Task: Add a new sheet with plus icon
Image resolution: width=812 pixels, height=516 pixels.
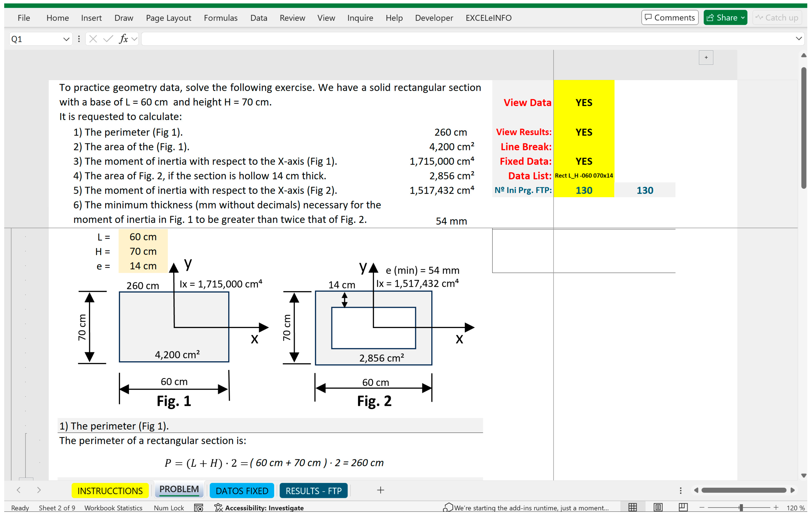Action: tap(380, 490)
